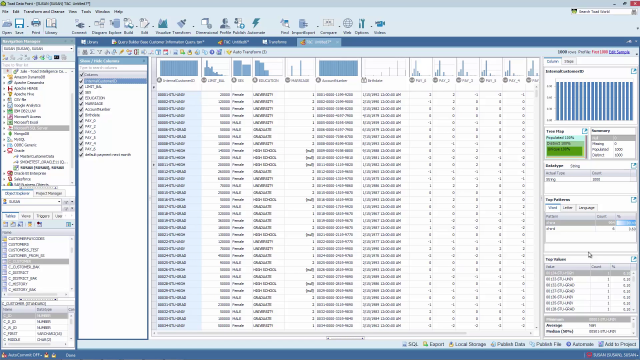Click the Open toolbar icon
The width and height of the screenshot is (640, 360).
coord(7,26)
